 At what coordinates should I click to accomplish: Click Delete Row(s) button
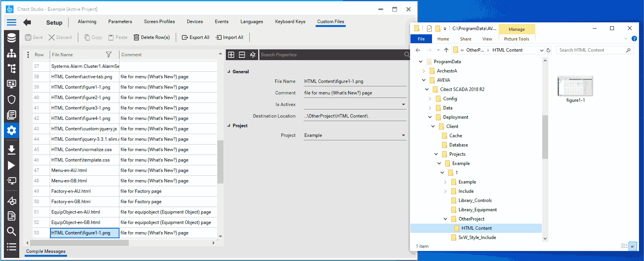click(152, 37)
